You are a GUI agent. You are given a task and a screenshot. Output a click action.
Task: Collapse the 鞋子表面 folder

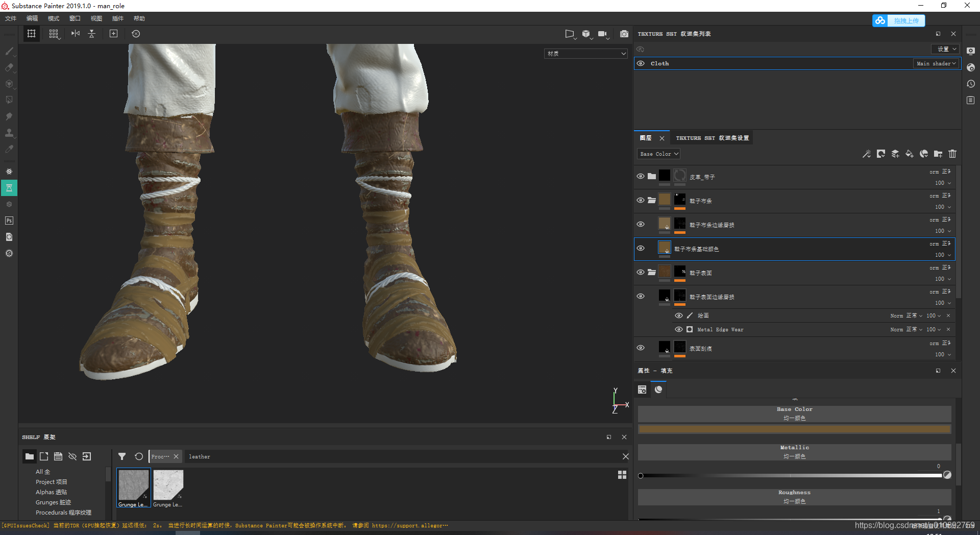pyautogui.click(x=652, y=272)
